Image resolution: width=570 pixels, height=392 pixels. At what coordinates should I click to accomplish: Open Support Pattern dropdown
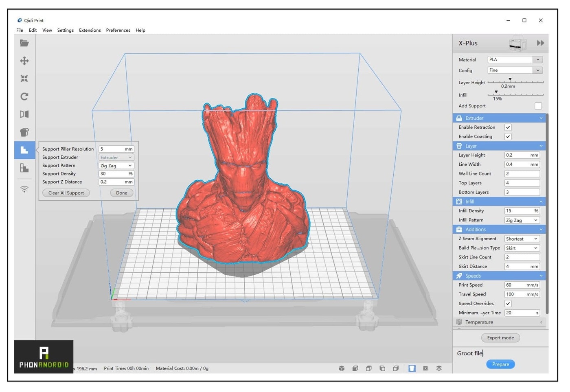pos(116,166)
